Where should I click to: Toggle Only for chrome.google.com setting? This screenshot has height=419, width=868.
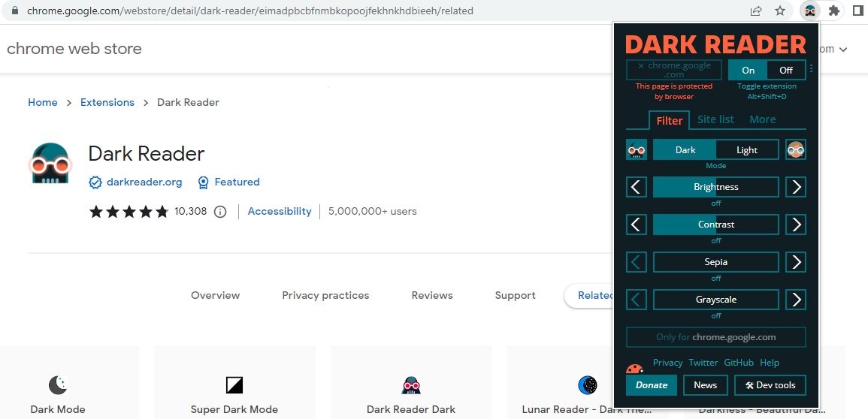715,337
